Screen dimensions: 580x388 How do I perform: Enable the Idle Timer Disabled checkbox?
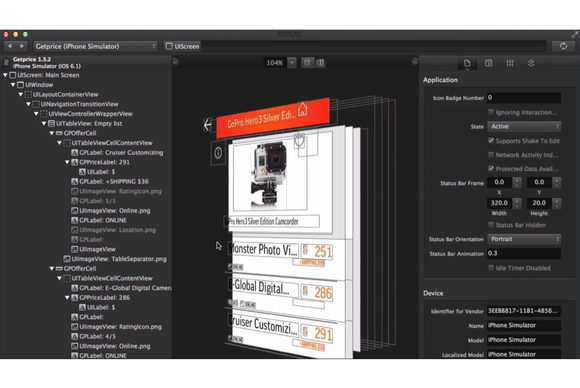[x=491, y=268]
